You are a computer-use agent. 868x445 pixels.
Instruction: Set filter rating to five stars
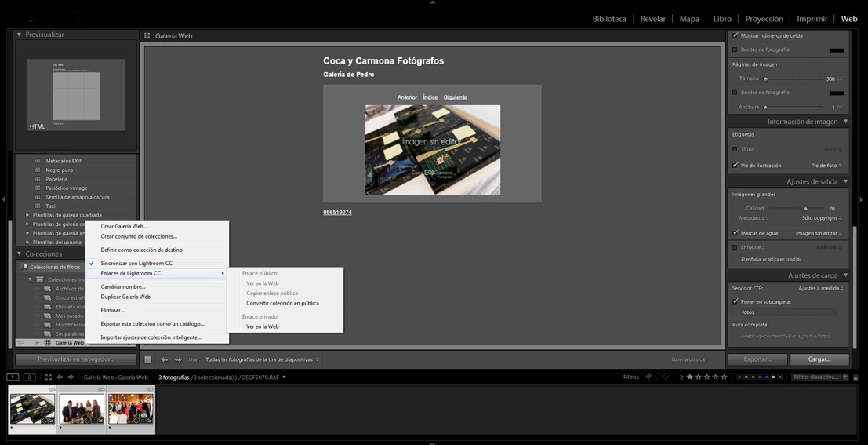coord(724,377)
